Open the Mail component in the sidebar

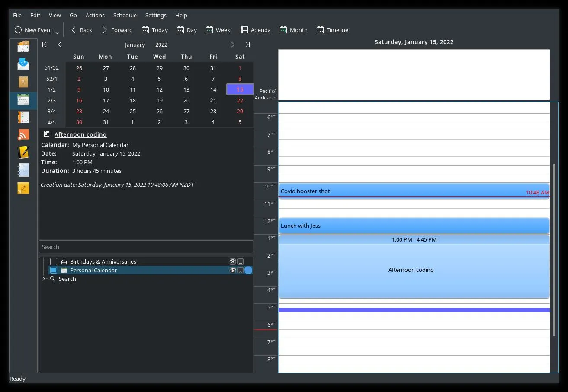(x=22, y=64)
